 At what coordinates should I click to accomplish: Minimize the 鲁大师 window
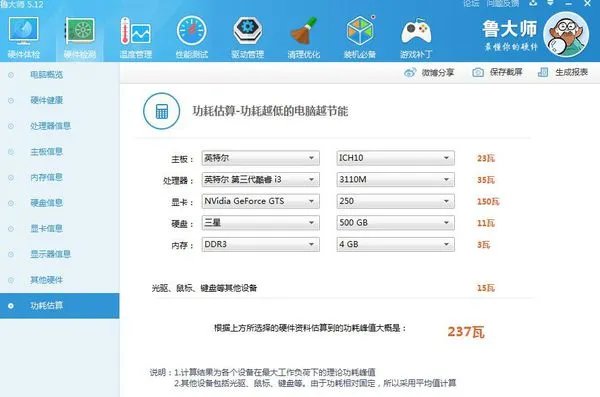(x=569, y=3)
